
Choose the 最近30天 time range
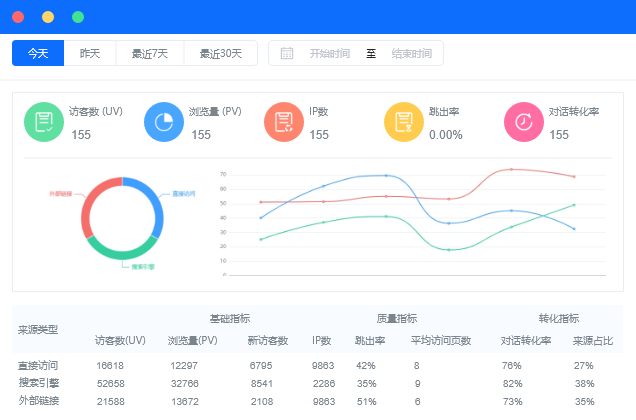coord(220,53)
